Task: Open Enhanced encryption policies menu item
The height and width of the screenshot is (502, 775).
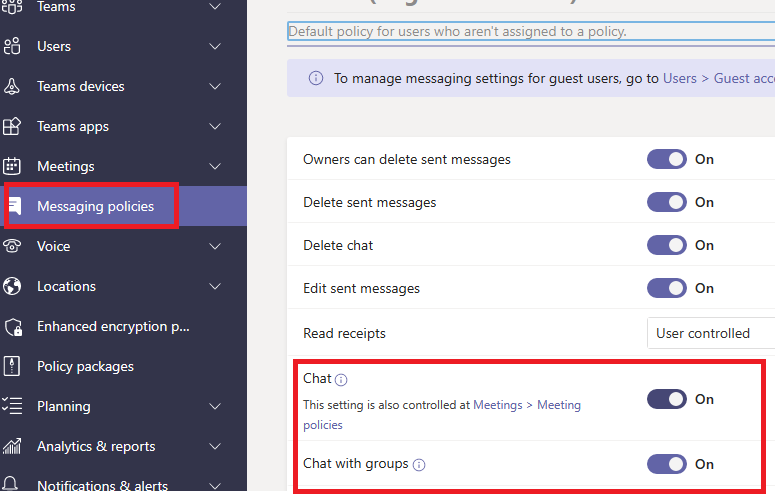Action: click(124, 327)
